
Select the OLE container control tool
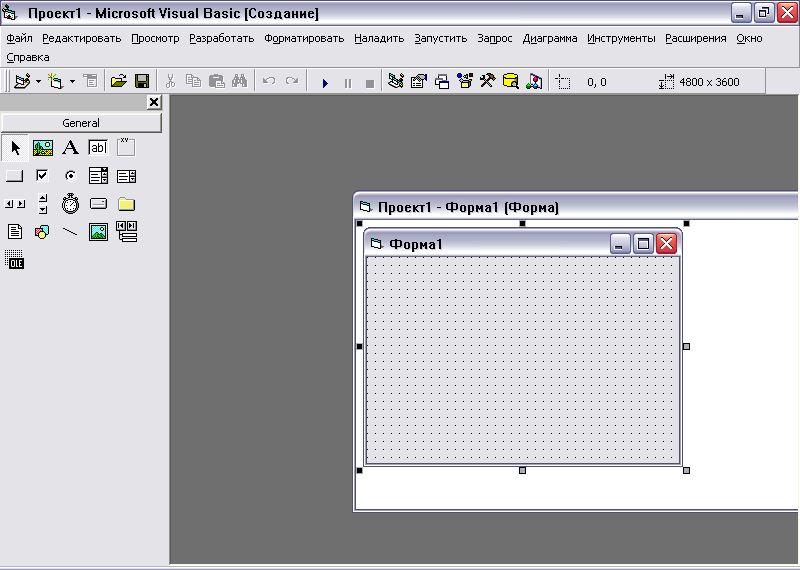14,259
